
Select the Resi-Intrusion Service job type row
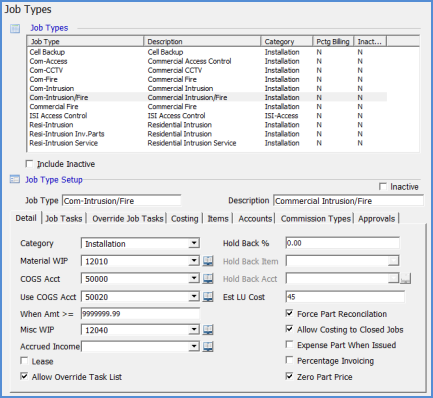tap(207, 143)
